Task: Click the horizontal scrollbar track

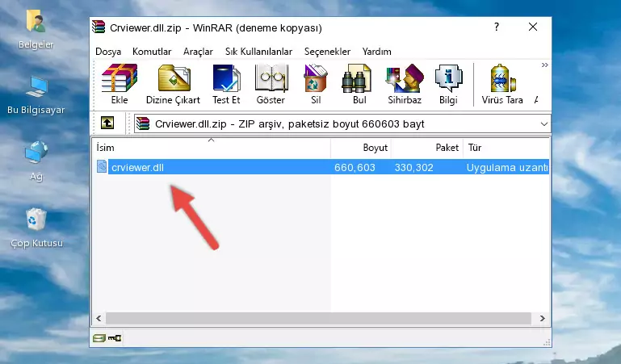Action: (318, 318)
